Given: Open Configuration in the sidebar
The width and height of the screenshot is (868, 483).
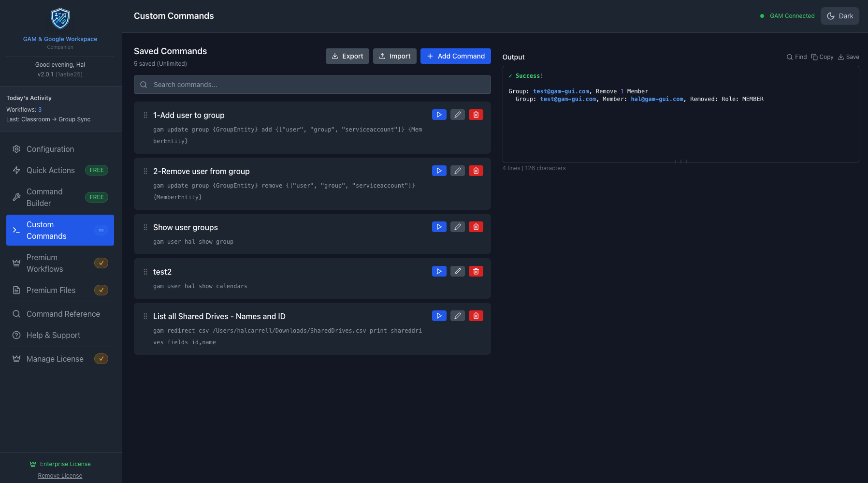Looking at the screenshot, I should tap(60, 149).
